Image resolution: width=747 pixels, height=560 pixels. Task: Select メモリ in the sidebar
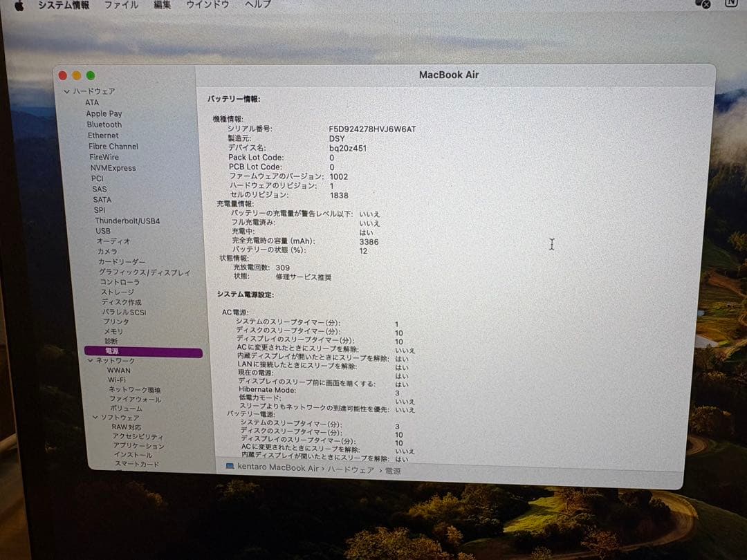[114, 331]
